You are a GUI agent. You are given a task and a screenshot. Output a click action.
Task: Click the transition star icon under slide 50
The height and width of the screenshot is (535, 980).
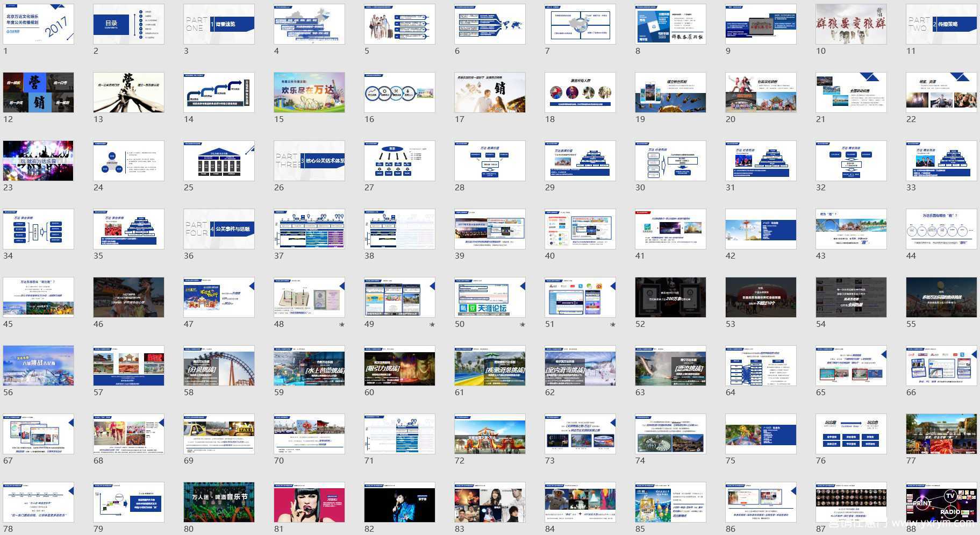(523, 325)
